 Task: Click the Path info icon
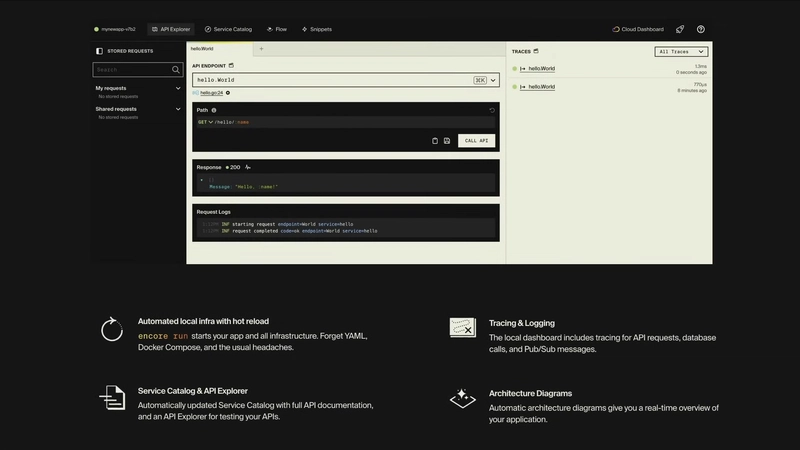[x=214, y=110]
